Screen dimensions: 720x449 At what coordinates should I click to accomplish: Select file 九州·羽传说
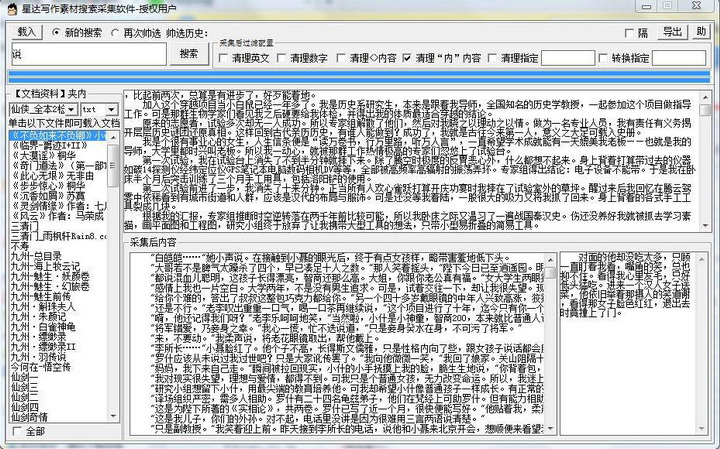58,357
